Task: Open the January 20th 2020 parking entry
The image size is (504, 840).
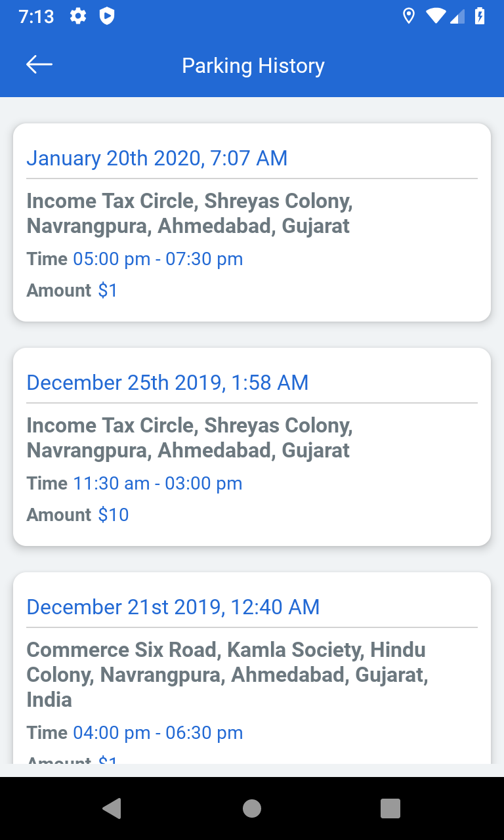Action: click(x=252, y=222)
